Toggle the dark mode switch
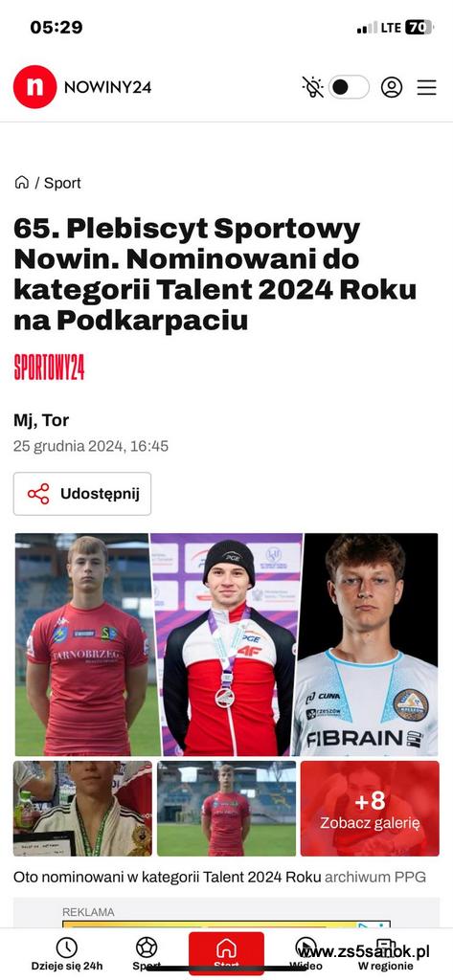453x980 pixels. point(349,87)
